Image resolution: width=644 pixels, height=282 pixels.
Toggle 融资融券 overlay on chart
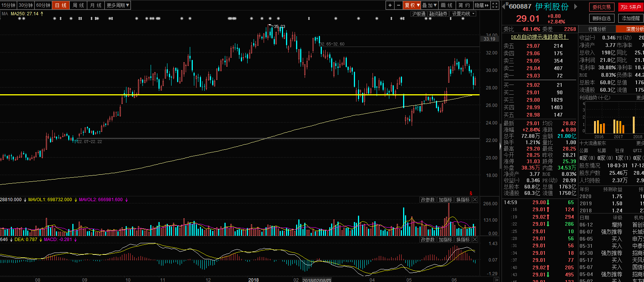click(438, 14)
